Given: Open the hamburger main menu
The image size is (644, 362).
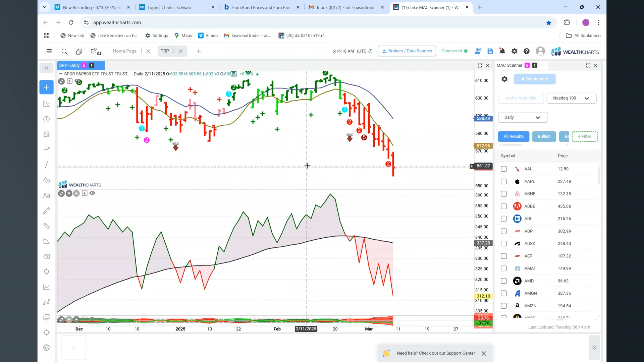Looking at the screenshot, I should coord(49,51).
